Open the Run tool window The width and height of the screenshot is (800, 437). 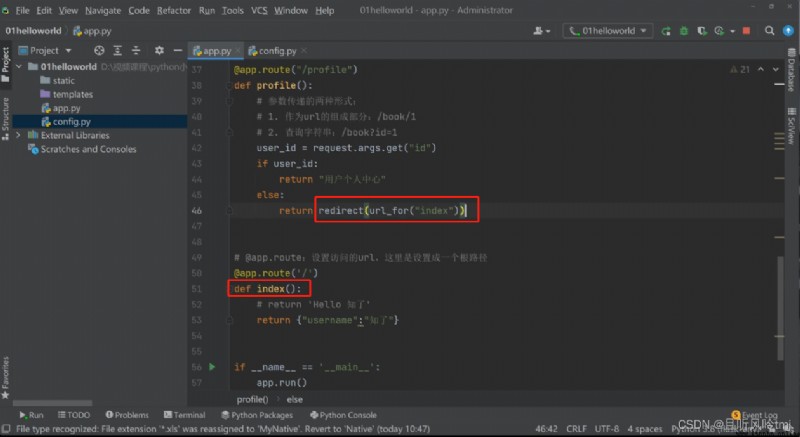coord(31,415)
